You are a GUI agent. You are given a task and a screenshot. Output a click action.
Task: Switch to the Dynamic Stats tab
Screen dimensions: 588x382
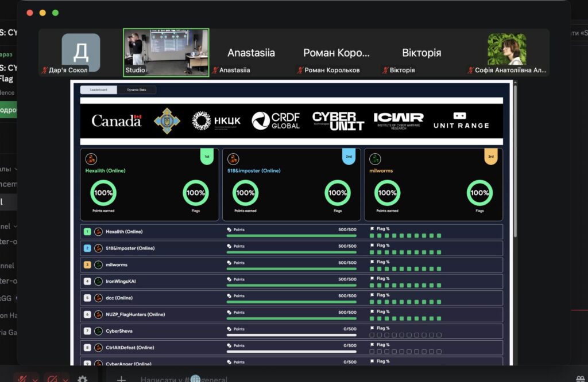tap(136, 90)
